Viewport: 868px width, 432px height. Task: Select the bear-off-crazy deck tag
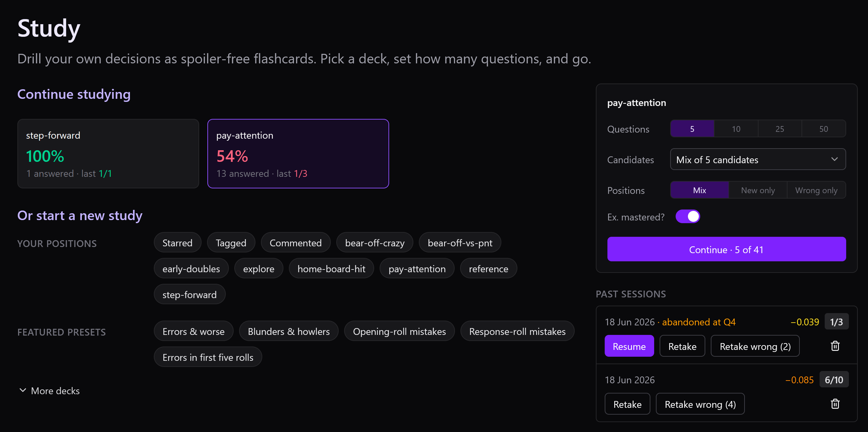point(375,243)
